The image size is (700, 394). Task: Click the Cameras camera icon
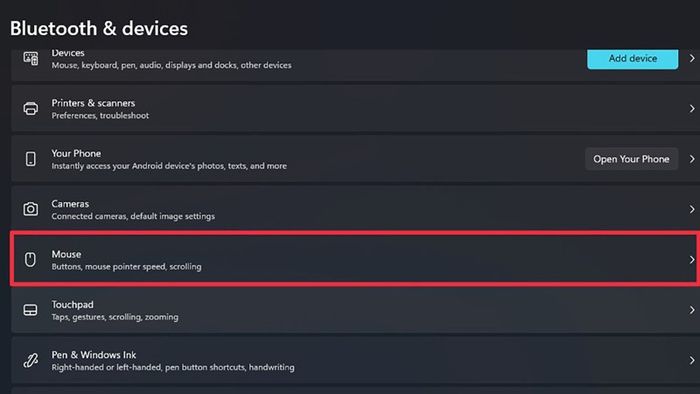pyautogui.click(x=31, y=209)
